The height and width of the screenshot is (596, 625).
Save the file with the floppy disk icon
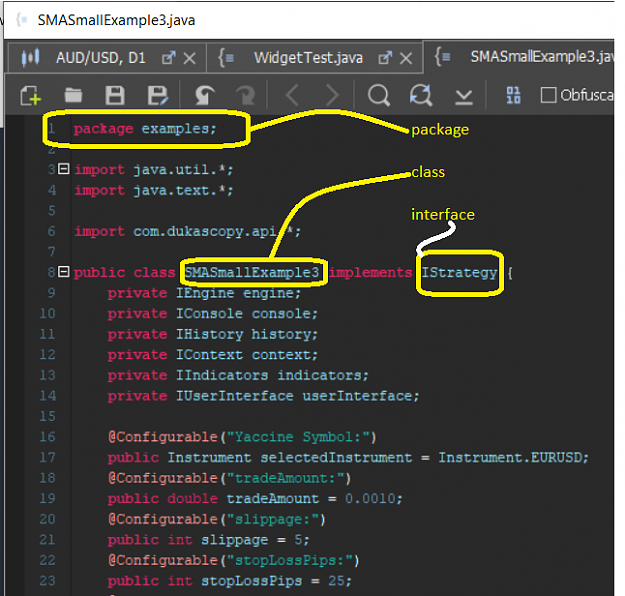(x=115, y=96)
